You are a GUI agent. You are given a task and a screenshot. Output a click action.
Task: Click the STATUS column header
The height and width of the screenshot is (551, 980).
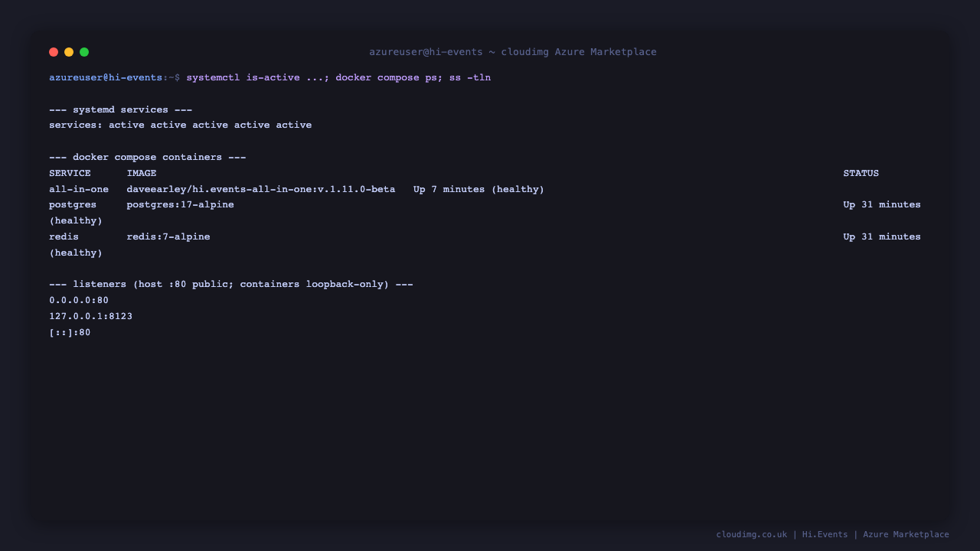[861, 173]
